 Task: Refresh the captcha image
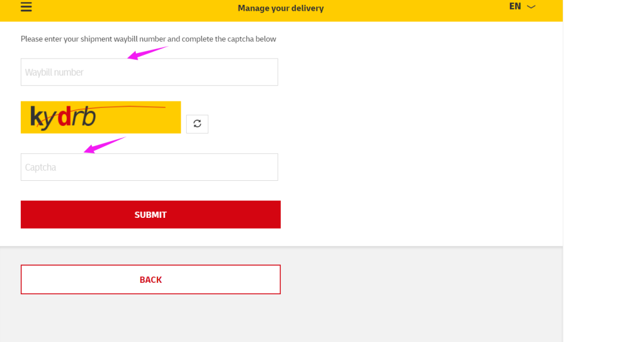pyautogui.click(x=197, y=124)
